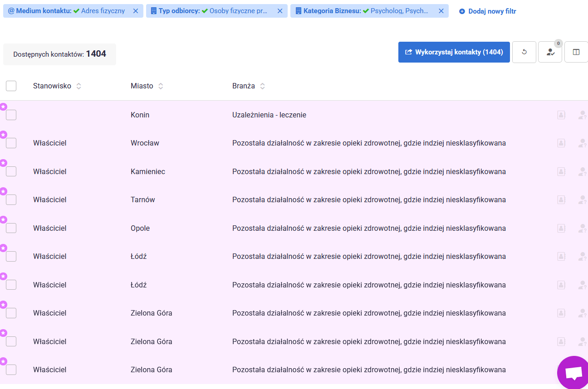Click the person question icon in Opole row
588x389 pixels.
[x=583, y=229]
